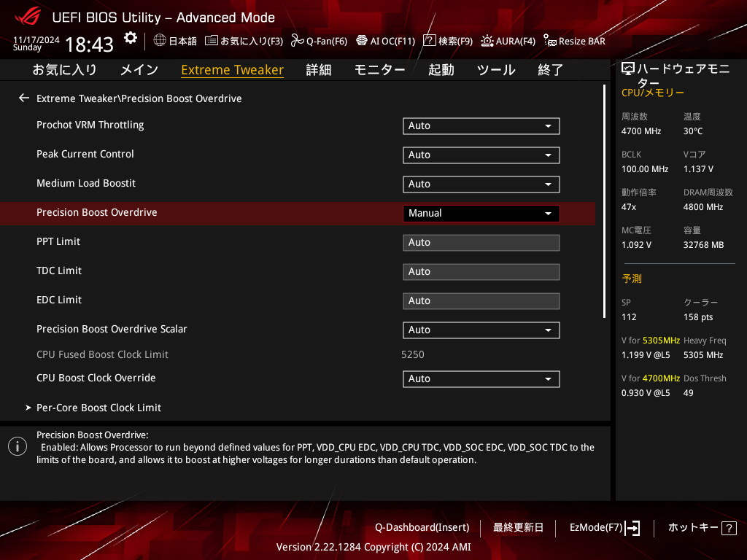The image size is (747, 560).
Task: Click the Resize BAR icon
Action: tap(550, 41)
